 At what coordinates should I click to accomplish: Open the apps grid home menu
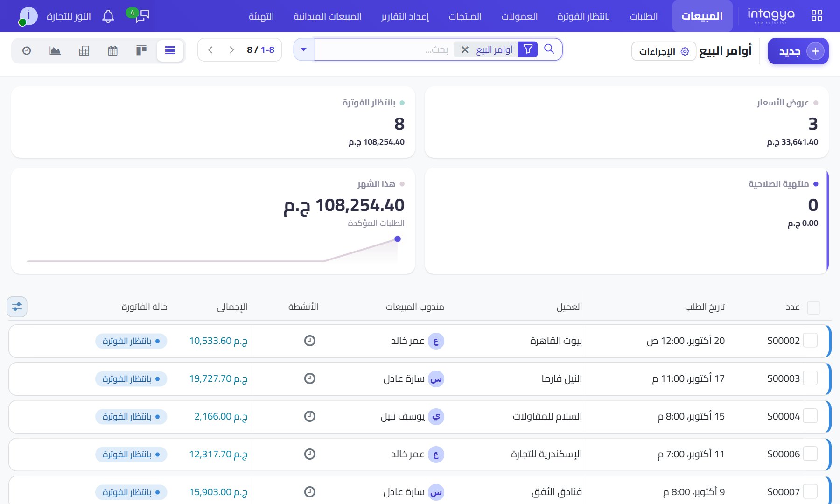pos(817,16)
